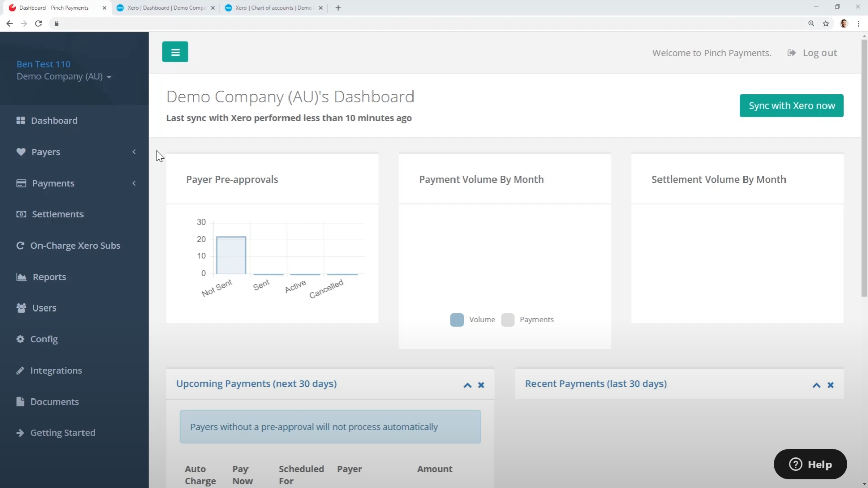Screen dimensions: 868x488
Task: Click the Pay Now column header
Action: point(242,475)
